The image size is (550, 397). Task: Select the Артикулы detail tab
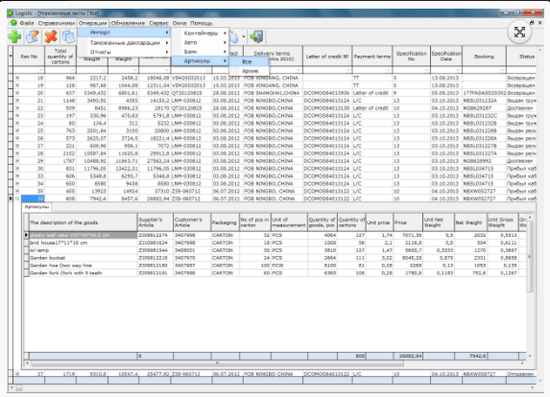coord(36,207)
